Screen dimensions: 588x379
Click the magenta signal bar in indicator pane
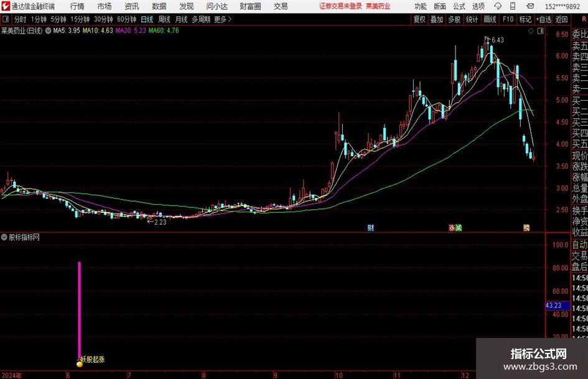pos(80,310)
